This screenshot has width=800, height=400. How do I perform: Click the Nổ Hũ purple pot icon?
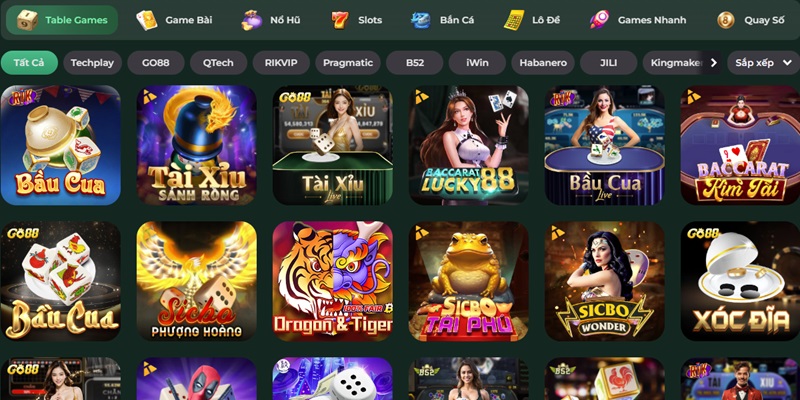click(252, 20)
